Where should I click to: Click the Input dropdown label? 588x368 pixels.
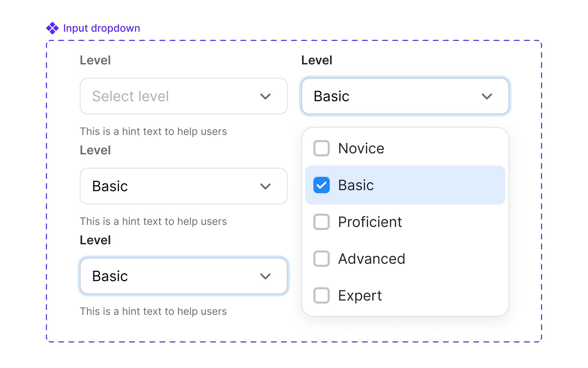[101, 28]
